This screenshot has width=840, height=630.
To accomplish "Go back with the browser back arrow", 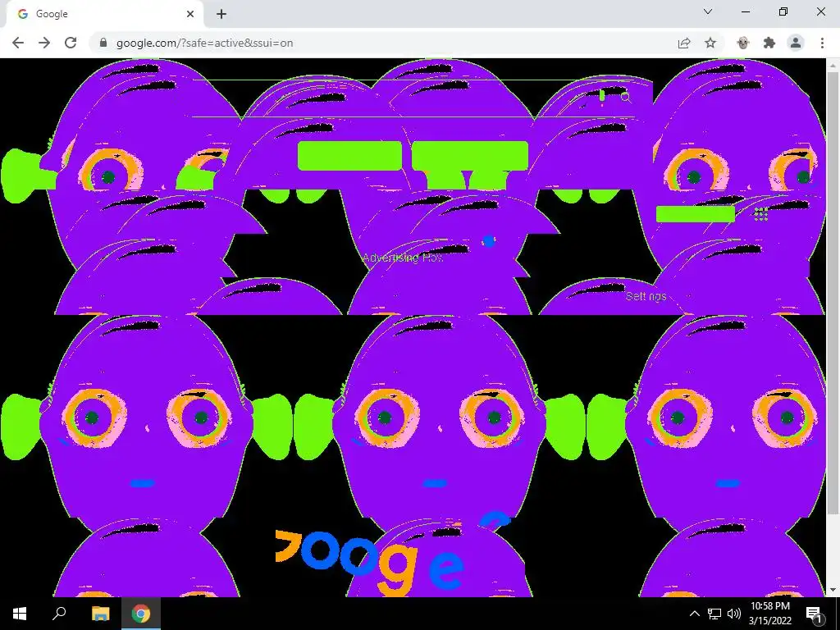I will point(18,43).
